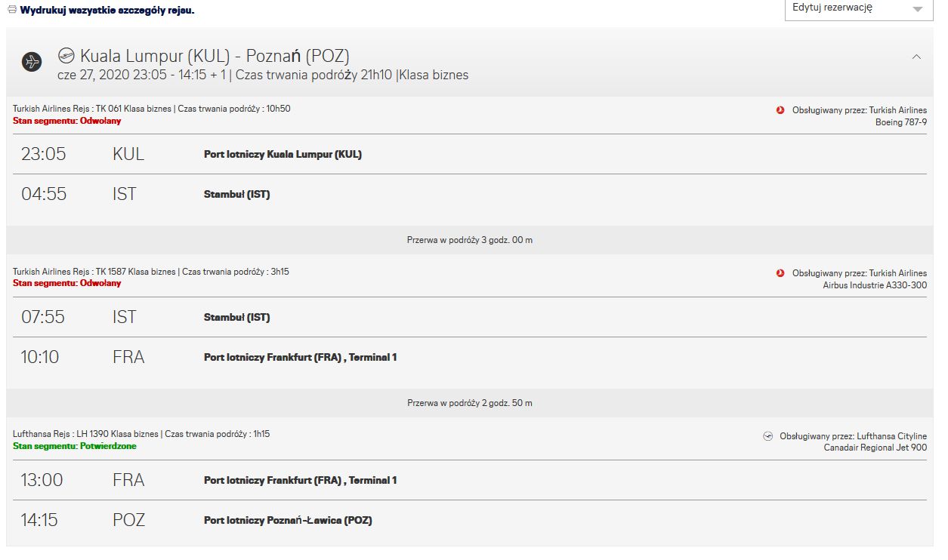Click Turkish Airlines logo for flight TK 061
Viewport: 948px width, 560px height.
(780, 110)
